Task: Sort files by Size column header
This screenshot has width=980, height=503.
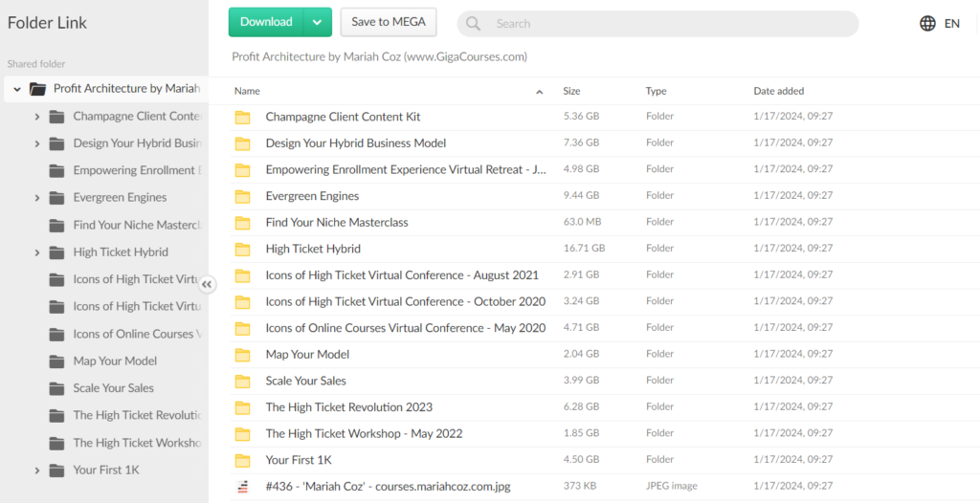Action: pos(571,92)
